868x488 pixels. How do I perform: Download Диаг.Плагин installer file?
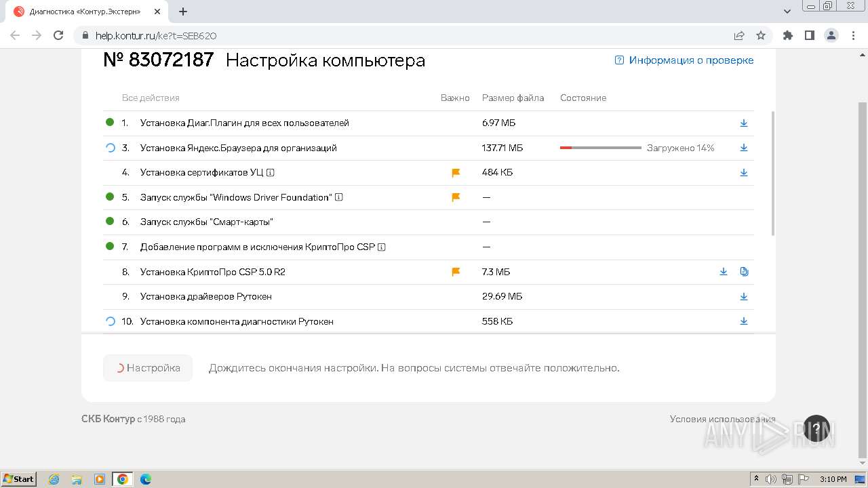coord(743,123)
